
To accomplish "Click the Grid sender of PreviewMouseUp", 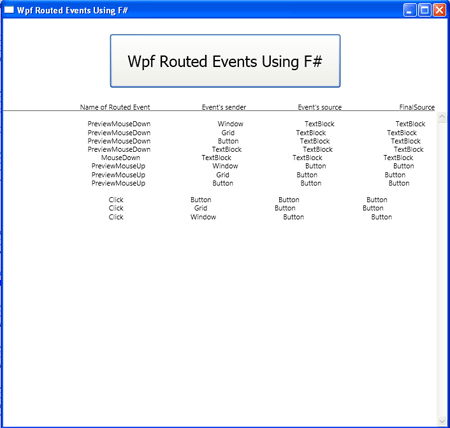I will point(223,175).
